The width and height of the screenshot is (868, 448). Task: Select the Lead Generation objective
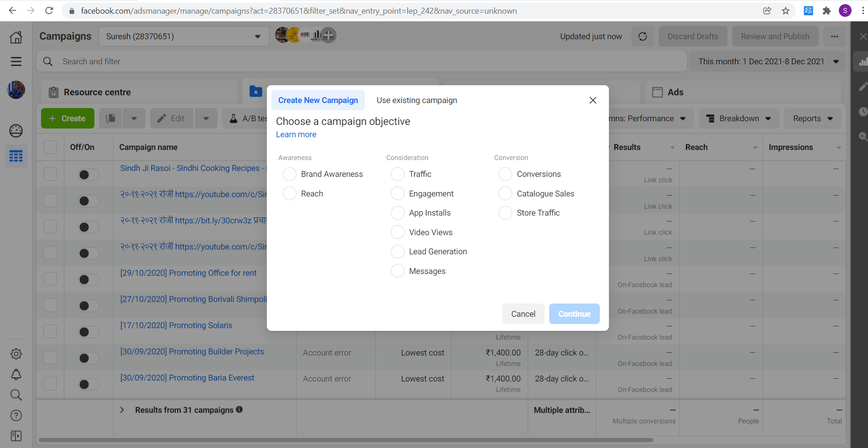tap(398, 252)
